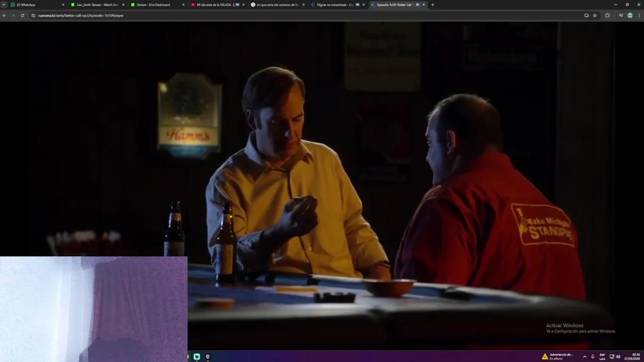Open the network icon in system tray

coord(612,356)
